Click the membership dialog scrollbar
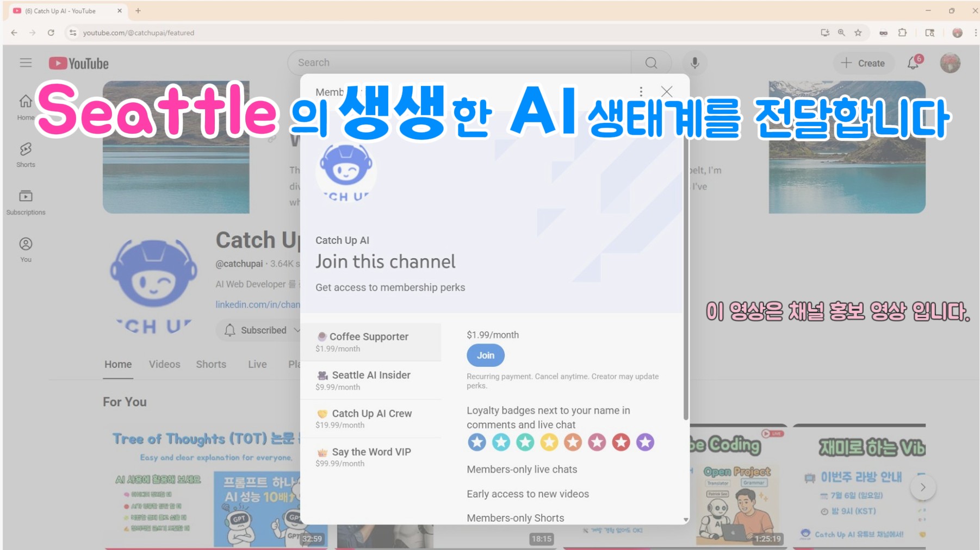980x550 pixels. point(686,278)
